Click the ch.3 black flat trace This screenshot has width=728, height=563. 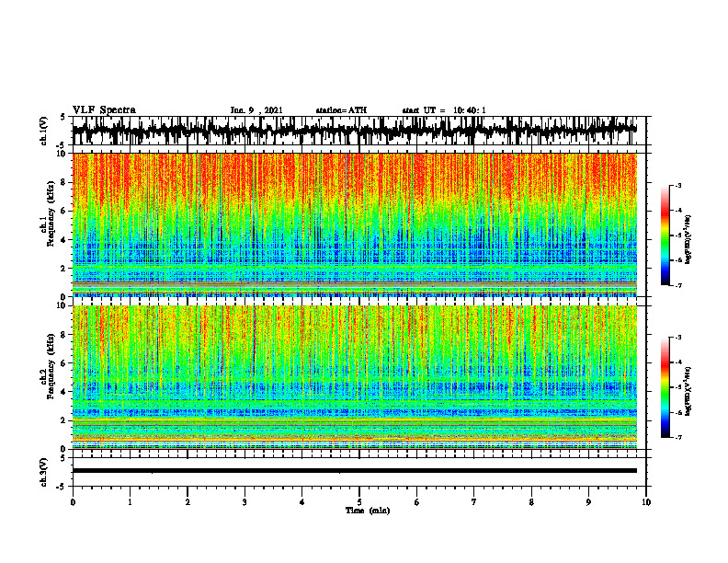coord(355,471)
